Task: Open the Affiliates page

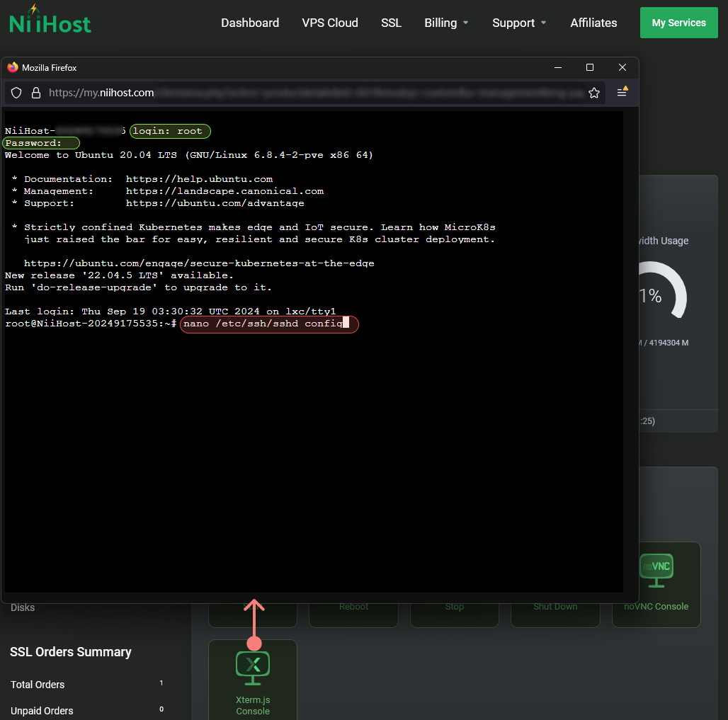Action: click(593, 23)
